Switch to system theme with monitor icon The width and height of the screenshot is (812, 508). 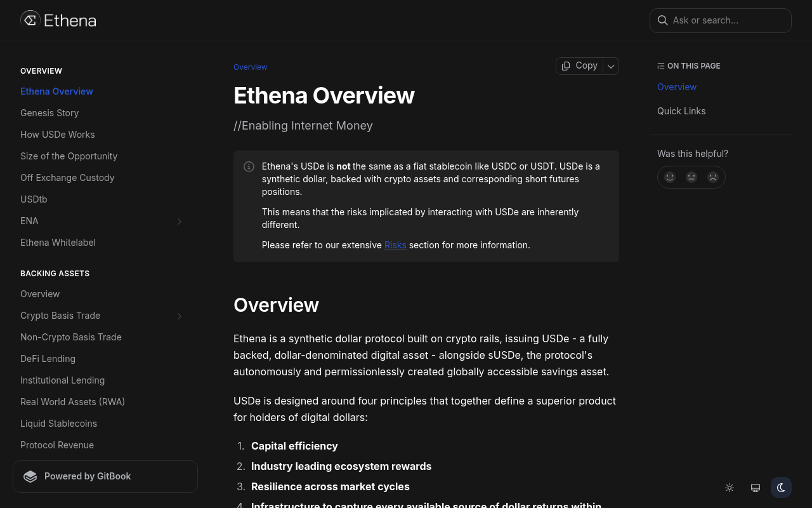click(756, 488)
